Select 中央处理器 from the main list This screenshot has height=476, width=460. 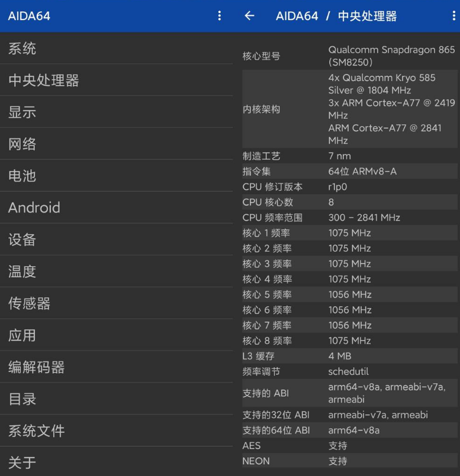[116, 80]
